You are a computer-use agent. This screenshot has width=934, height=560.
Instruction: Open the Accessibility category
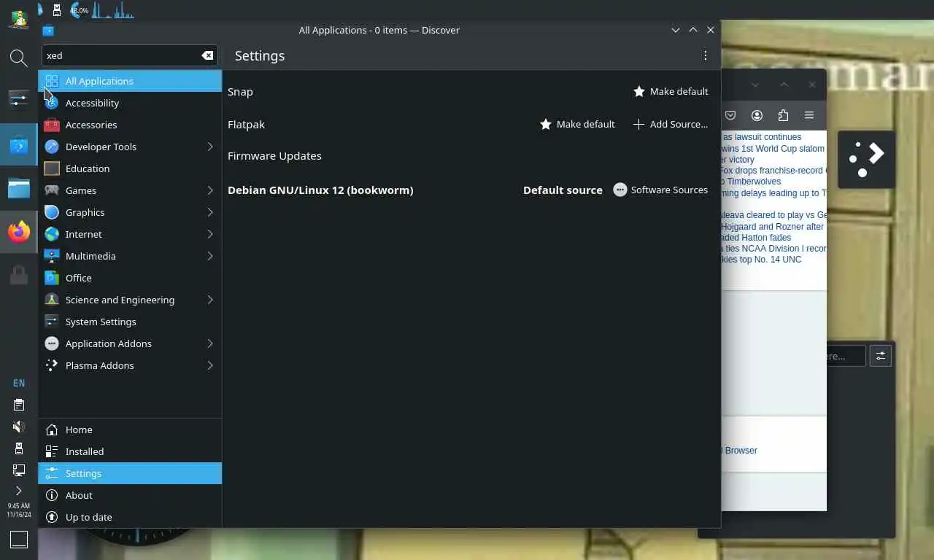(x=130, y=103)
